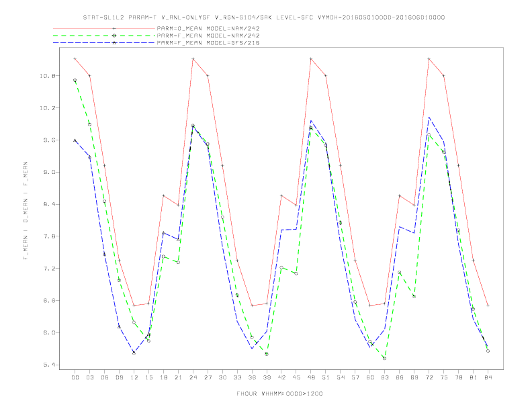Click the y-axis label F_MEAN | O_MEAN | F_MEAN
This screenshot has width=532, height=411.
(26, 211)
